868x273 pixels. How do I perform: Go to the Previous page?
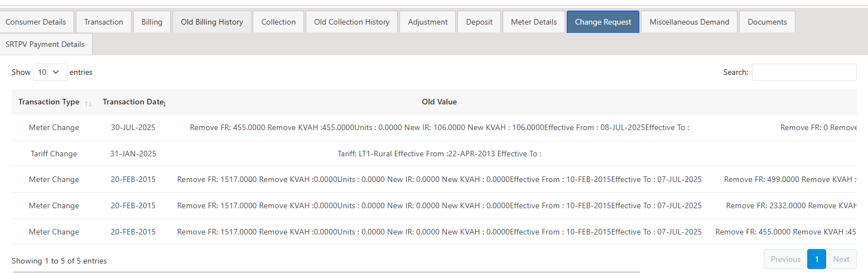click(x=785, y=259)
